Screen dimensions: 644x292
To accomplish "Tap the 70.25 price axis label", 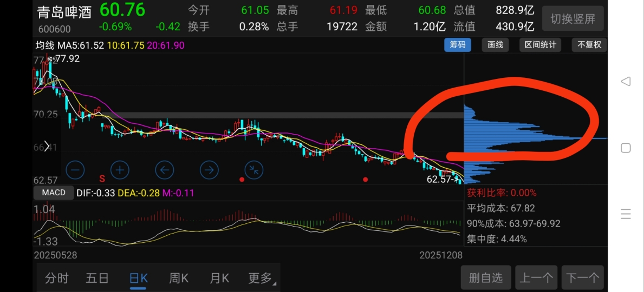I will pyautogui.click(x=45, y=115).
